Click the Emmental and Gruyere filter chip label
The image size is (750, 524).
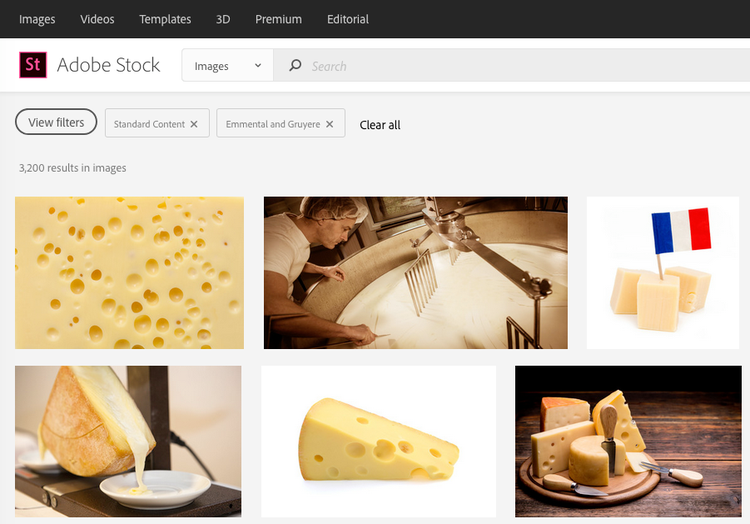[x=273, y=124]
